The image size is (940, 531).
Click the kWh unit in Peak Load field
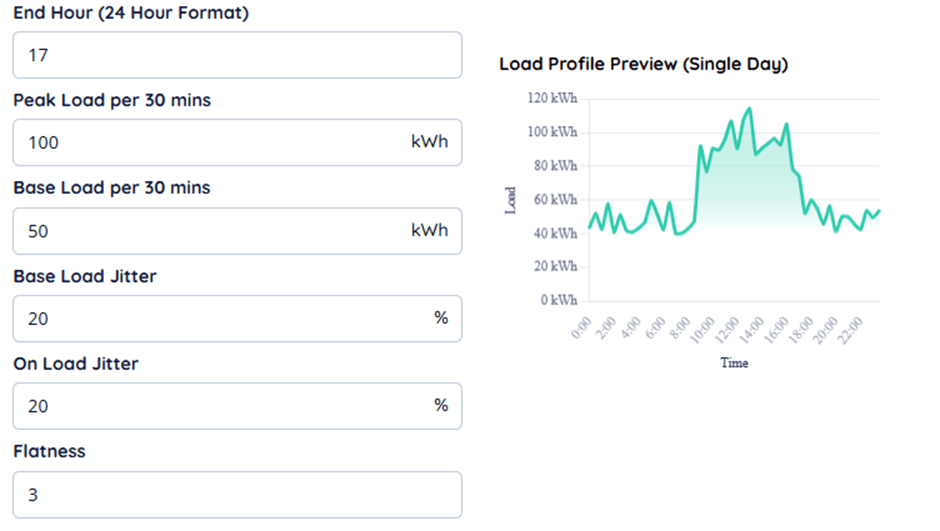point(429,142)
